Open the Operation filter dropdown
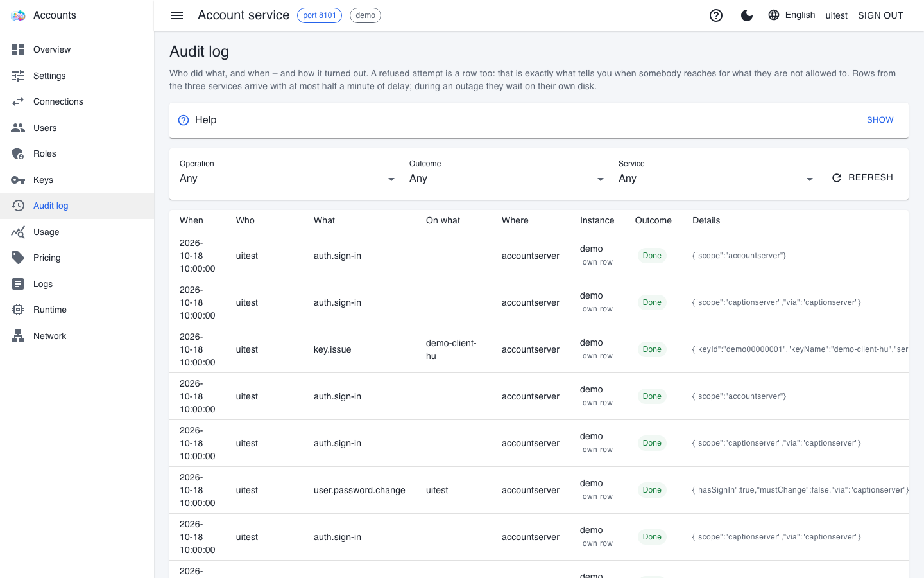This screenshot has width=924, height=578. [289, 179]
